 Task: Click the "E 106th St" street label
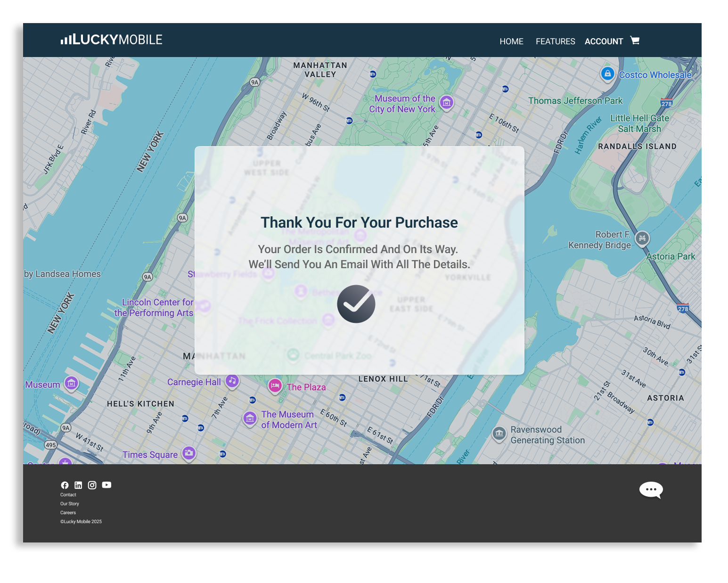click(504, 123)
